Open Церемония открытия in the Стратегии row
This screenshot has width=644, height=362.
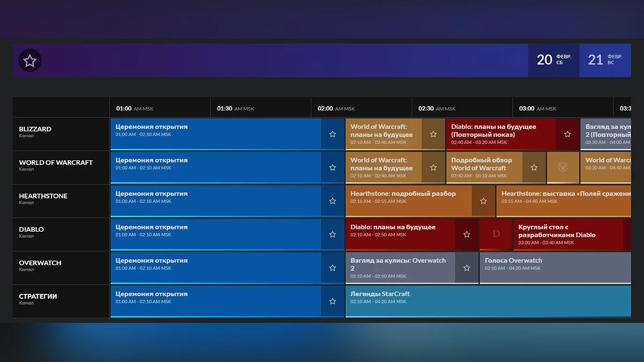[x=216, y=301]
